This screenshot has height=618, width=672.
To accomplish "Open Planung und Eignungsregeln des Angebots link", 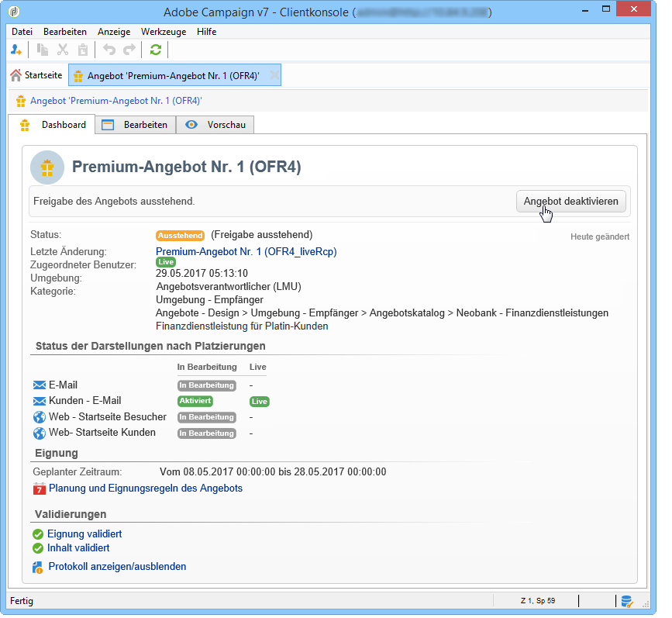I will pos(146,489).
